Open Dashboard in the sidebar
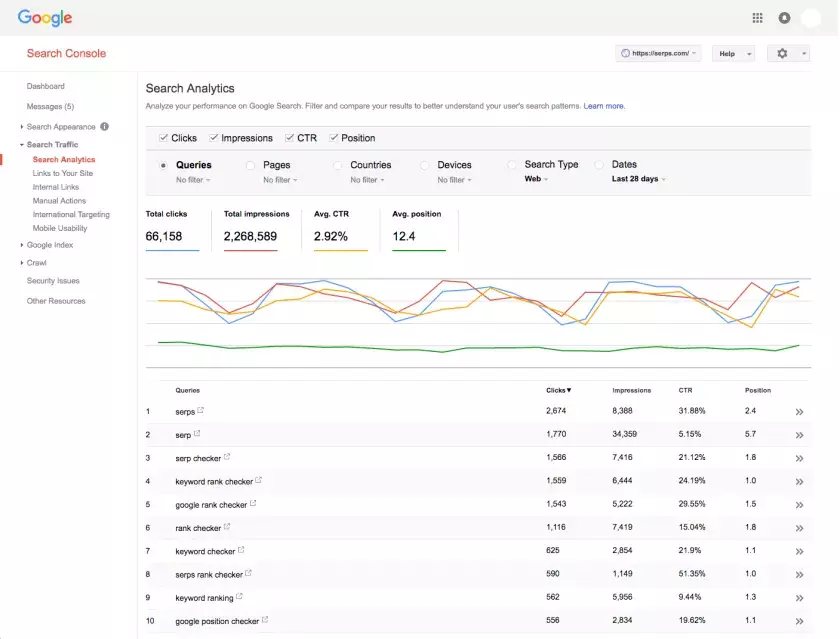840x639 pixels. coord(46,86)
